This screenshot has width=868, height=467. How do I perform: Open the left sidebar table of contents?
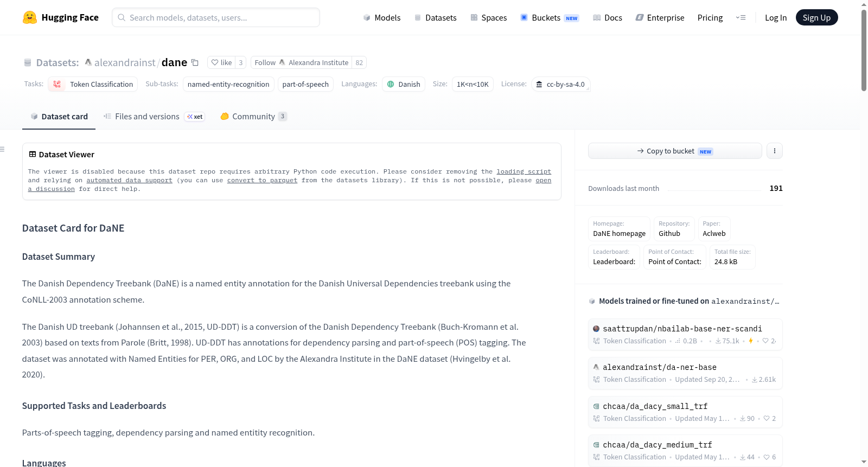pyautogui.click(x=3, y=149)
